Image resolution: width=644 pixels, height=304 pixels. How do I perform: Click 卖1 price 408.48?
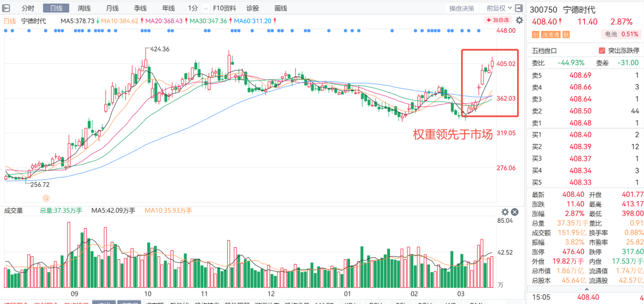click(x=580, y=122)
